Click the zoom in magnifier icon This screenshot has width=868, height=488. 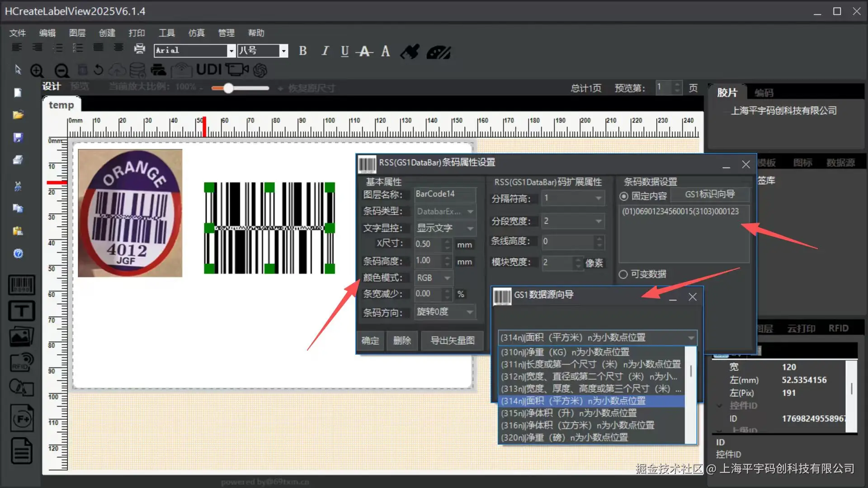pyautogui.click(x=37, y=70)
